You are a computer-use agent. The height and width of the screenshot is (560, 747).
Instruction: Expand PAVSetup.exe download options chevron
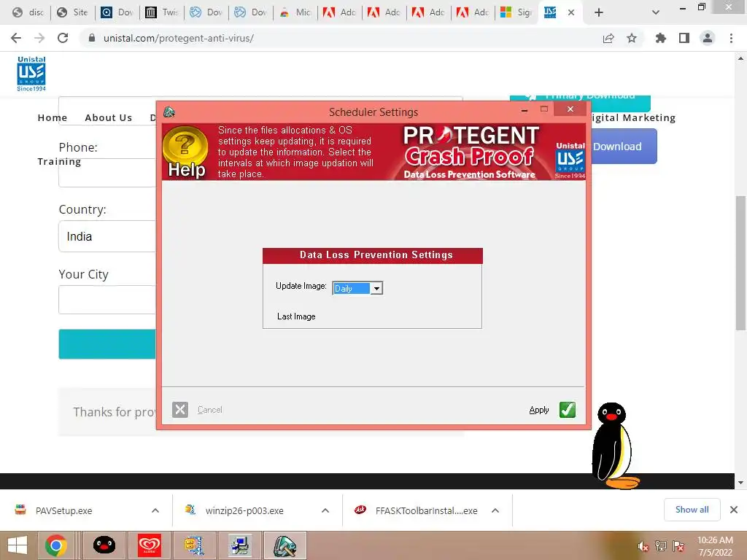(x=155, y=510)
